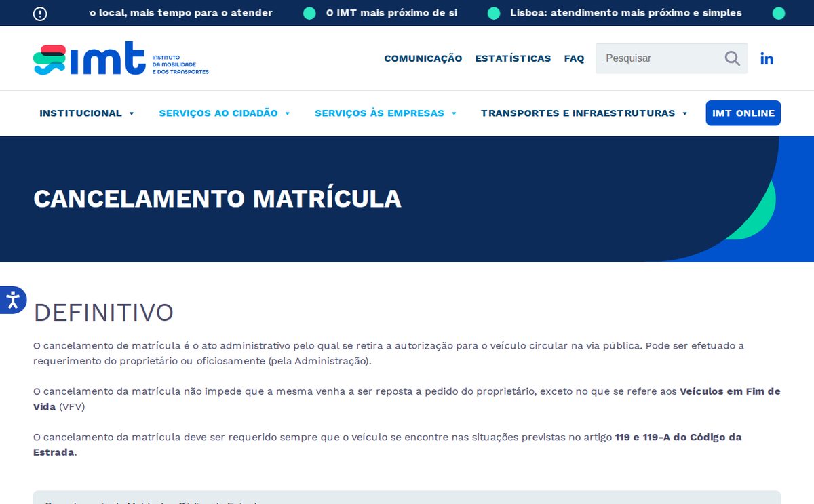Click ticker text 'o local, mais tempo para o atender'
Image resolution: width=814 pixels, height=504 pixels.
tap(181, 13)
